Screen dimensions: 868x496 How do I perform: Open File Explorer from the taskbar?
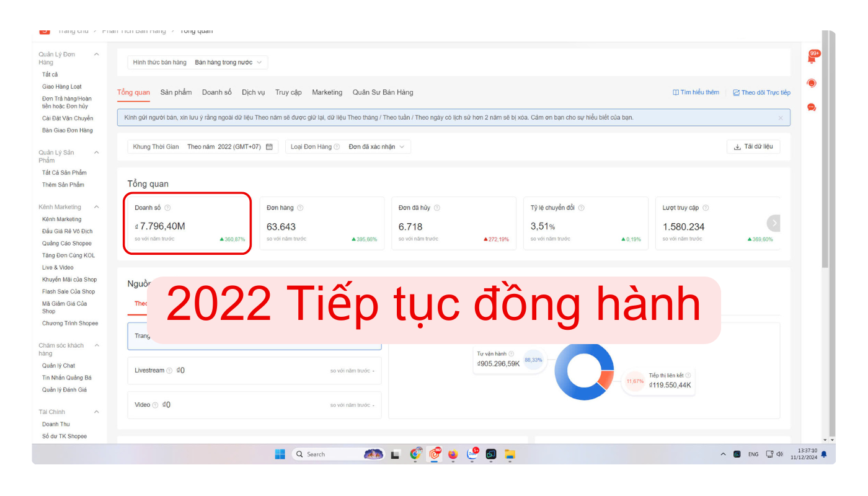510,454
